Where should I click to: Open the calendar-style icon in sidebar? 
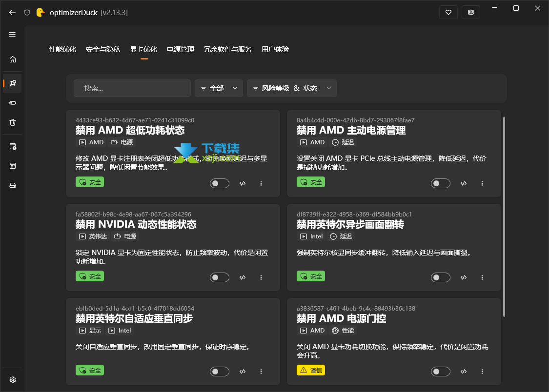pyautogui.click(x=13, y=166)
